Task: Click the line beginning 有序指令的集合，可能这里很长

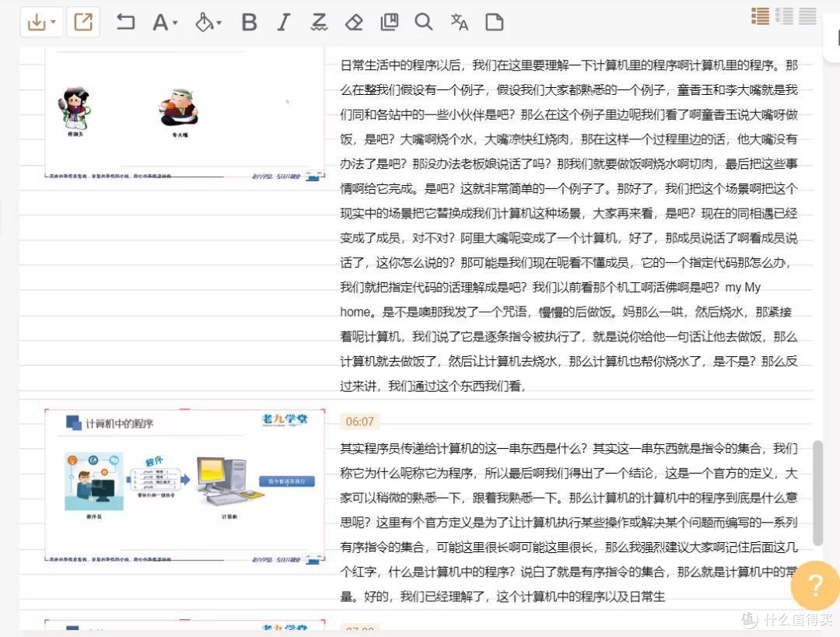Action: pyautogui.click(x=569, y=547)
